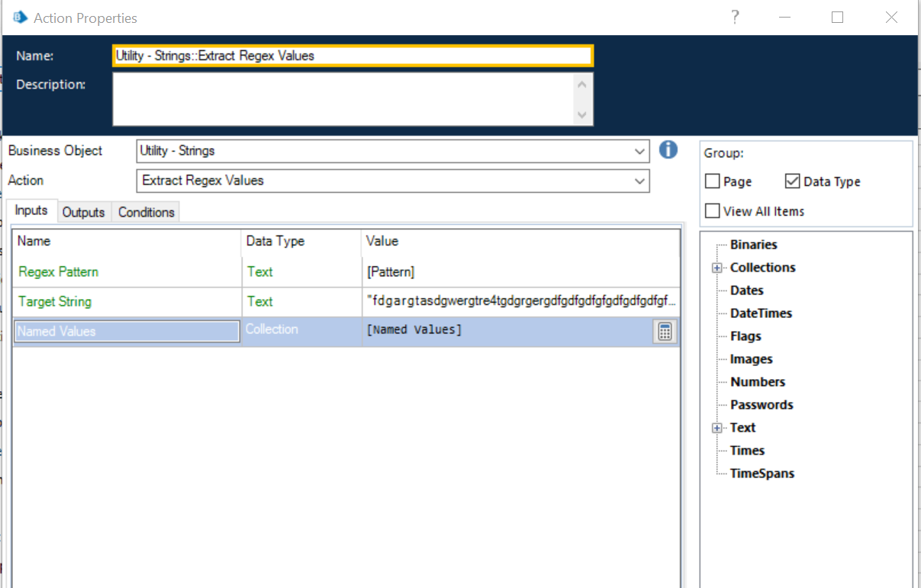Uncheck the Data Type checkbox

pos(794,181)
